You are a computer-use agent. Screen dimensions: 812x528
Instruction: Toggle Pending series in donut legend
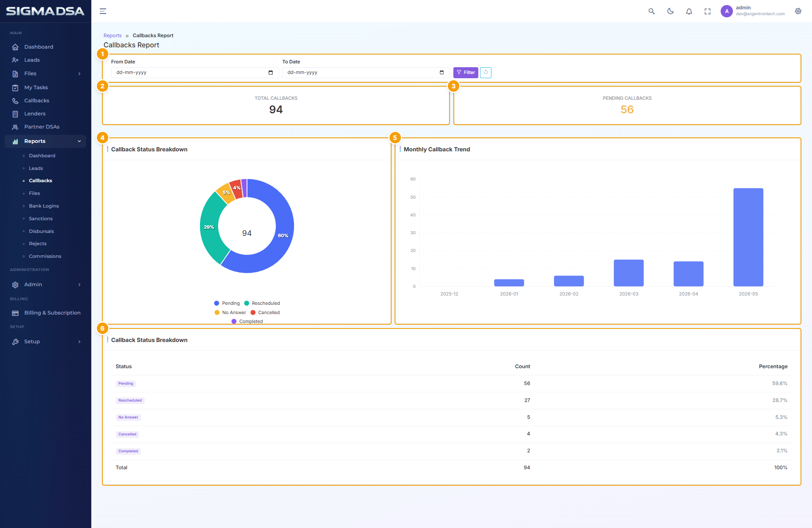tap(227, 303)
